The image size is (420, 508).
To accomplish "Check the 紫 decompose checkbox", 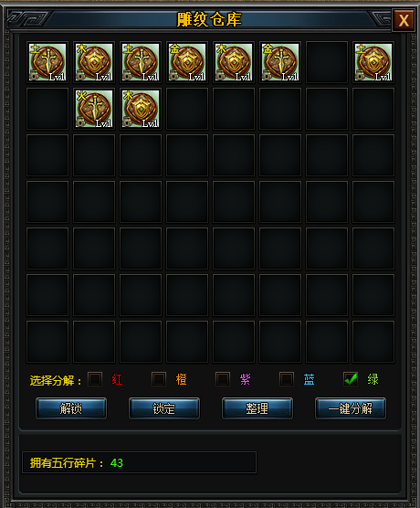I will click(x=223, y=379).
